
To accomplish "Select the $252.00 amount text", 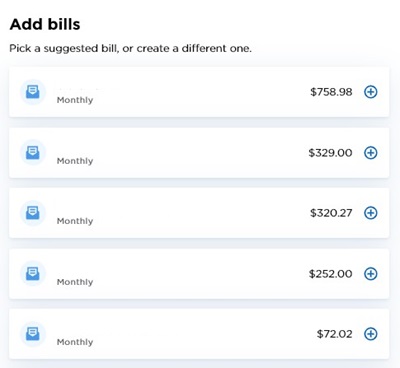I will click(330, 274).
